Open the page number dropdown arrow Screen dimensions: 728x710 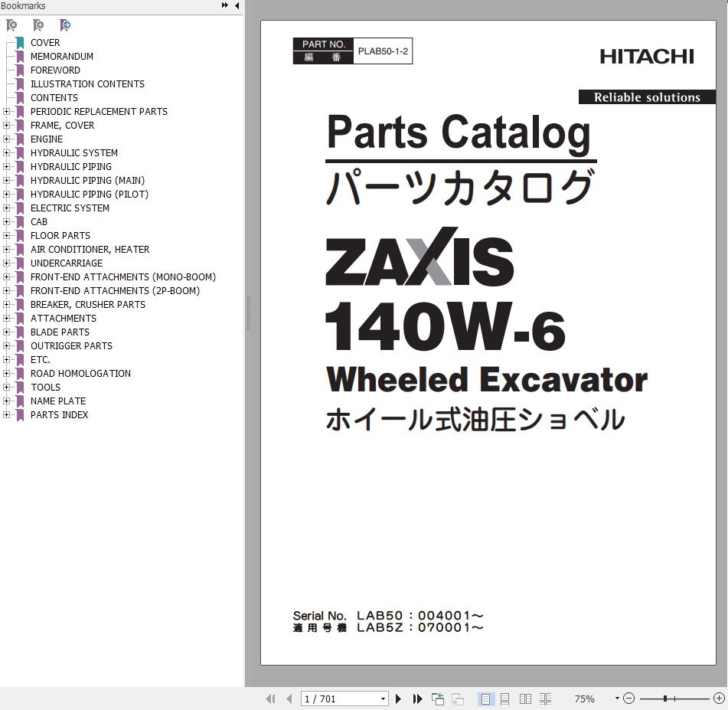(x=383, y=699)
